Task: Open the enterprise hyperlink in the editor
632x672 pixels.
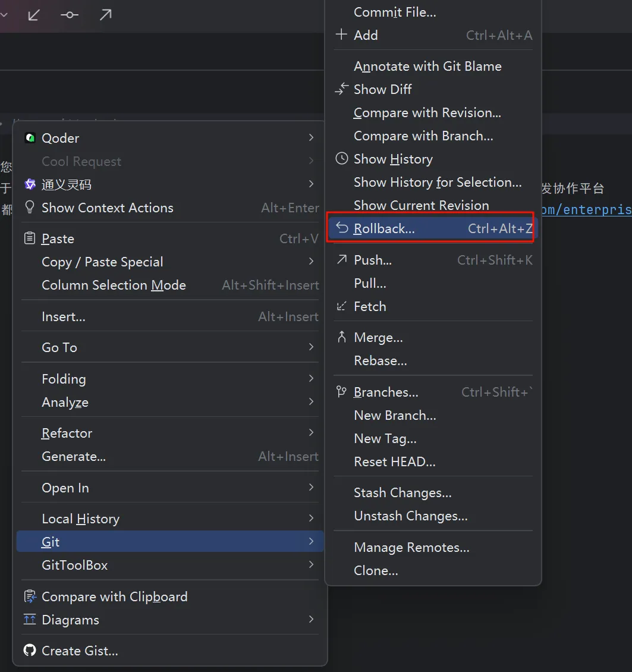Action: [586, 209]
